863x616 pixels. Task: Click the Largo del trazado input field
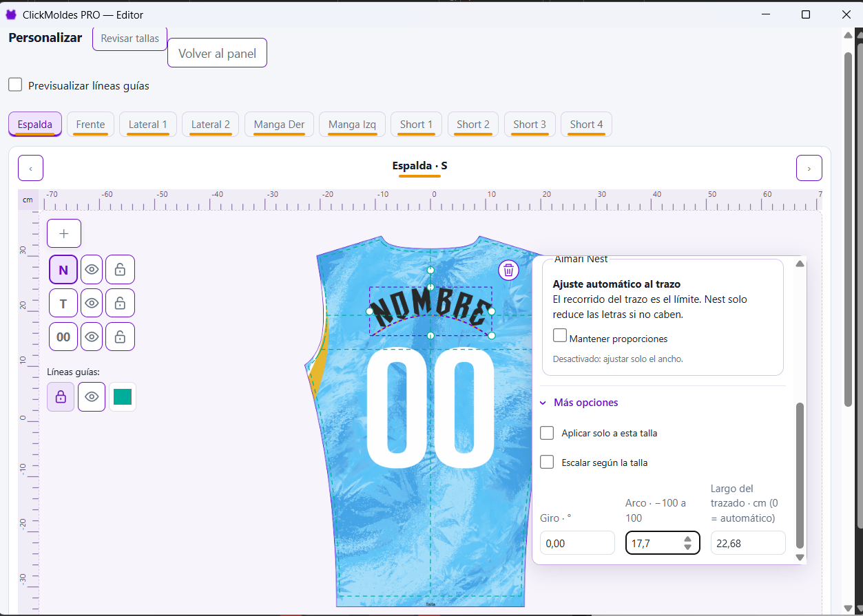point(748,543)
